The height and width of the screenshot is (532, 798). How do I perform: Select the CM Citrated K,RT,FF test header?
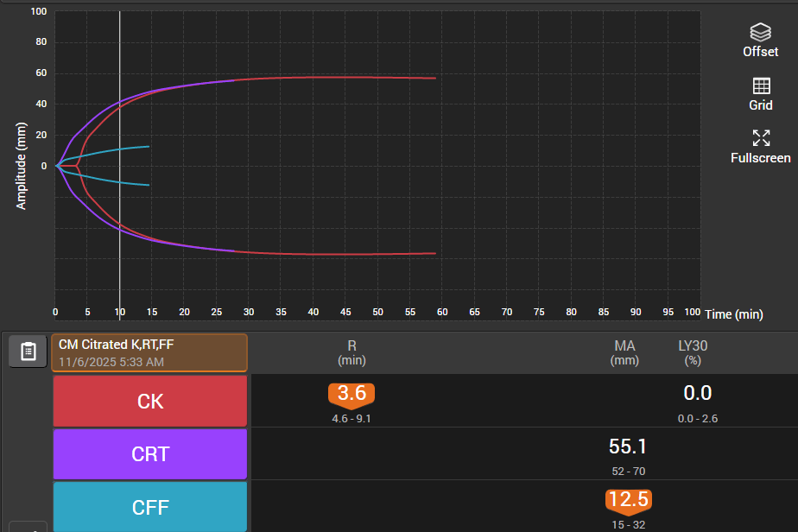(149, 352)
